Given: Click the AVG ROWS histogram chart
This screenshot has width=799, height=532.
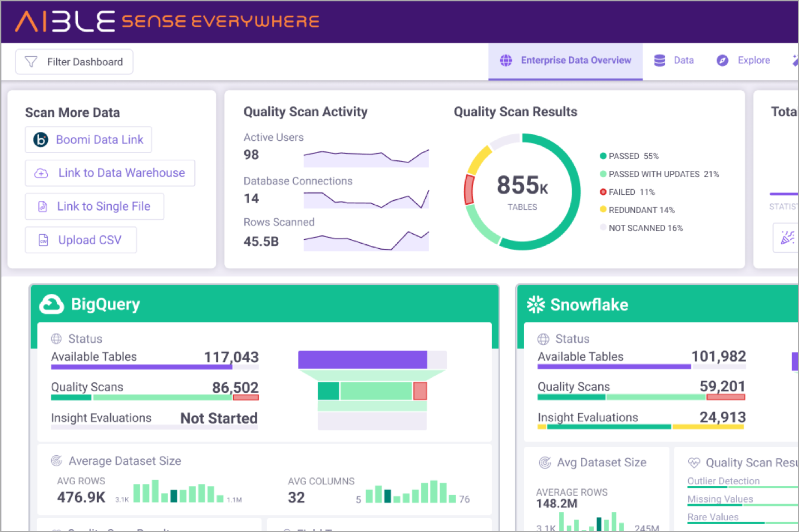Looking at the screenshot, I should point(179,491).
